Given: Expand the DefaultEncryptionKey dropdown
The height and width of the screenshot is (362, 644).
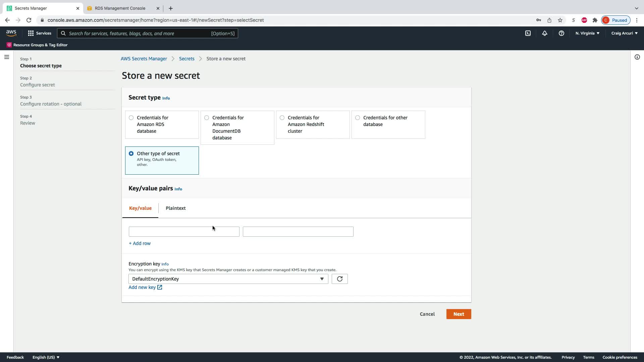Looking at the screenshot, I should click(228, 279).
